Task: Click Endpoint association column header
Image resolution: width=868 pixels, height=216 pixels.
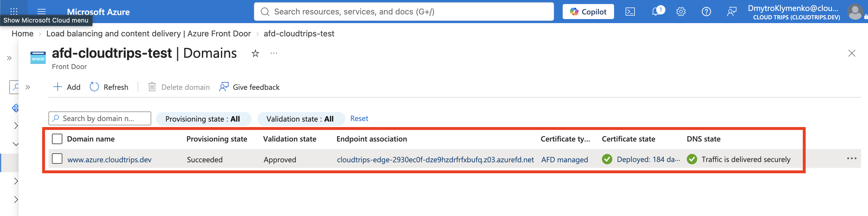Action: click(x=371, y=139)
